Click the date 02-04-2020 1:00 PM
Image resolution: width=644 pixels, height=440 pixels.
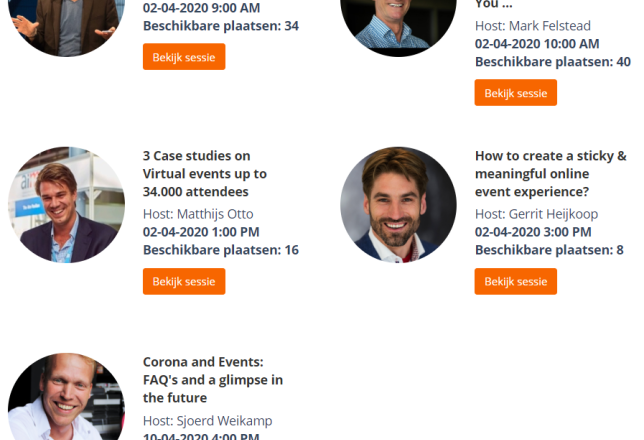(201, 232)
